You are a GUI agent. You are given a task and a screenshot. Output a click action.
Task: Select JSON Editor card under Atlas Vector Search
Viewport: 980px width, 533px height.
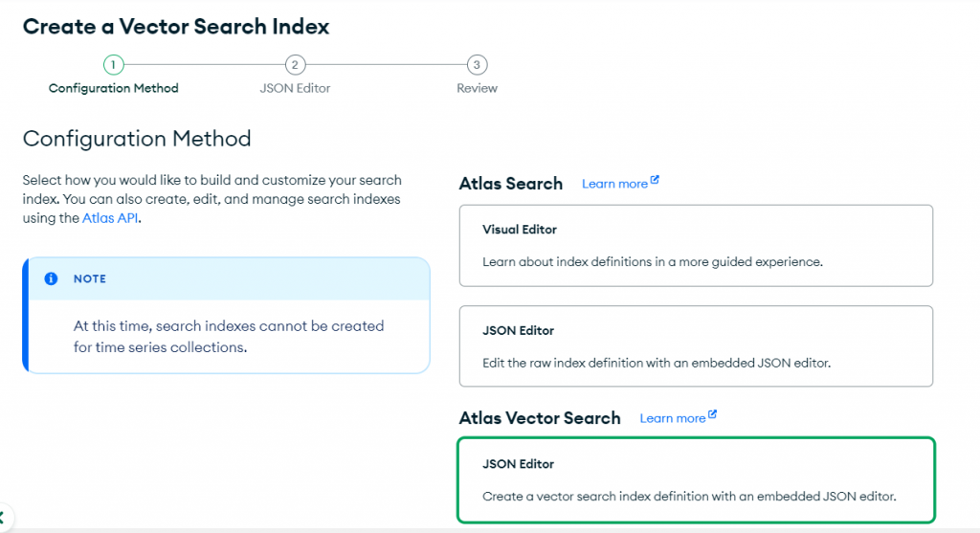pyautogui.click(x=696, y=480)
